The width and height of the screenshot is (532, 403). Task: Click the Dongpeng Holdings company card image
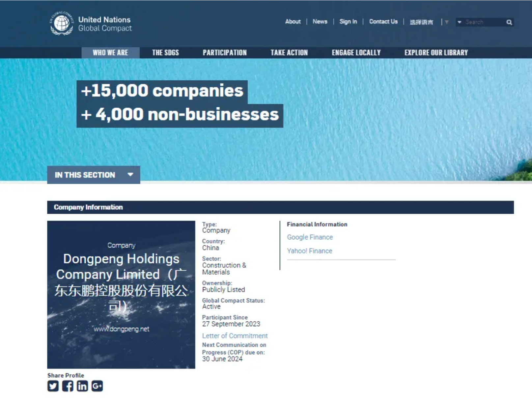[121, 294]
